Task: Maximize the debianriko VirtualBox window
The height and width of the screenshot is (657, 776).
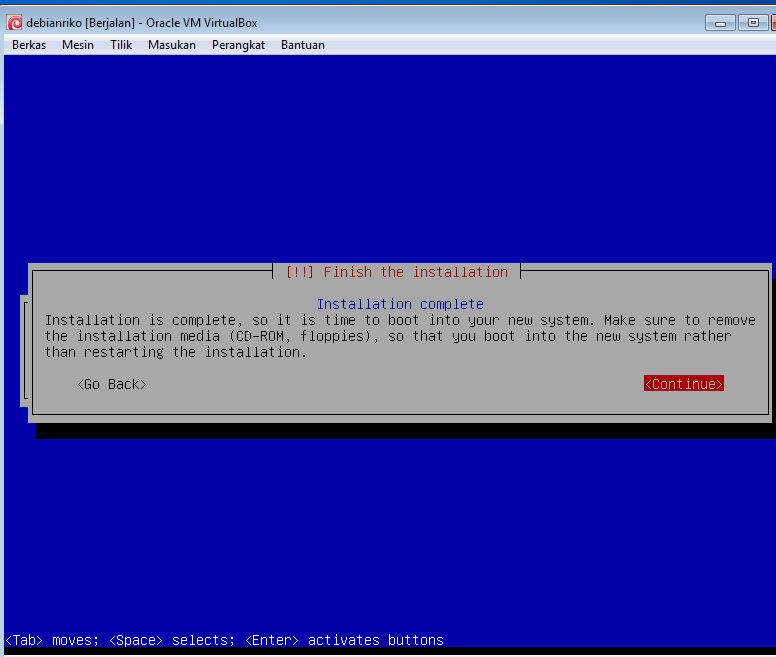Action: click(753, 23)
